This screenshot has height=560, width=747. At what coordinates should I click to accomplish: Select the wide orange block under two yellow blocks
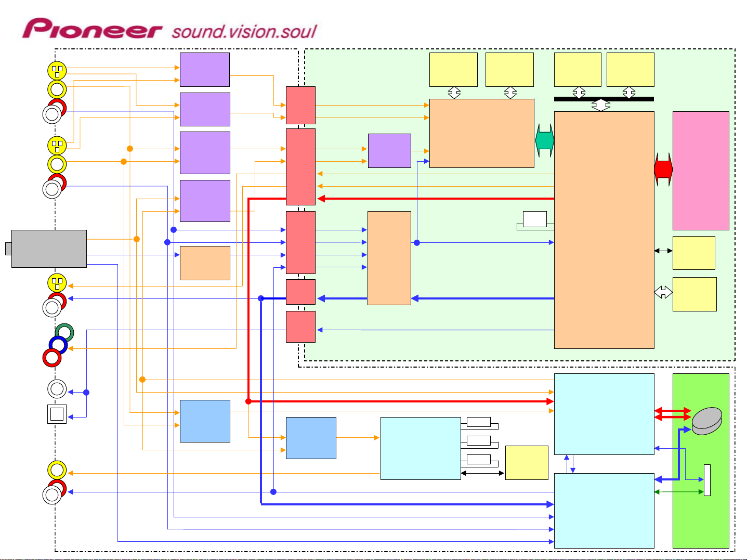tap(482, 133)
